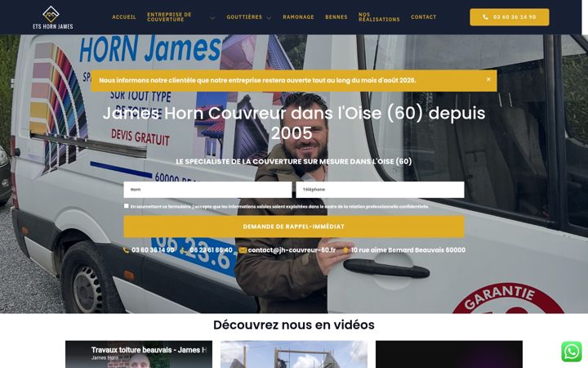Open the Bennes menu item

tap(336, 17)
